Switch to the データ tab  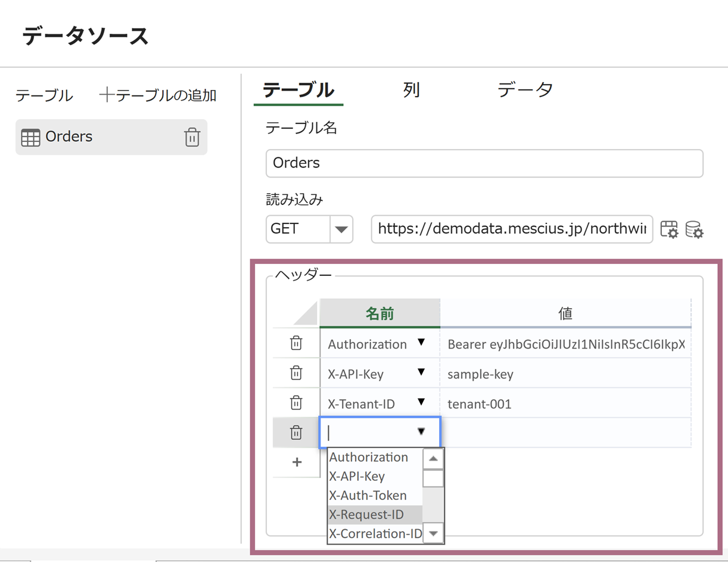coord(525,90)
